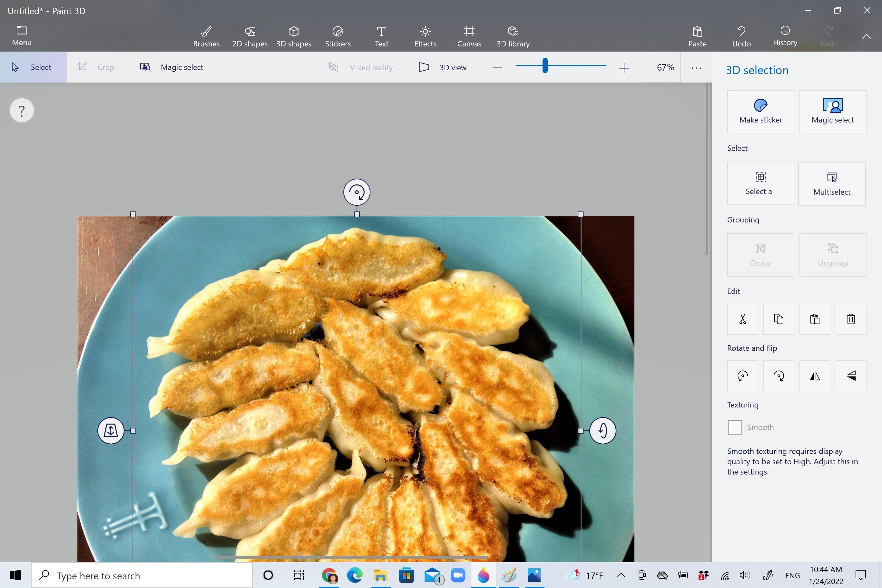Click the Delete trash icon
The height and width of the screenshot is (588, 882).
click(850, 319)
